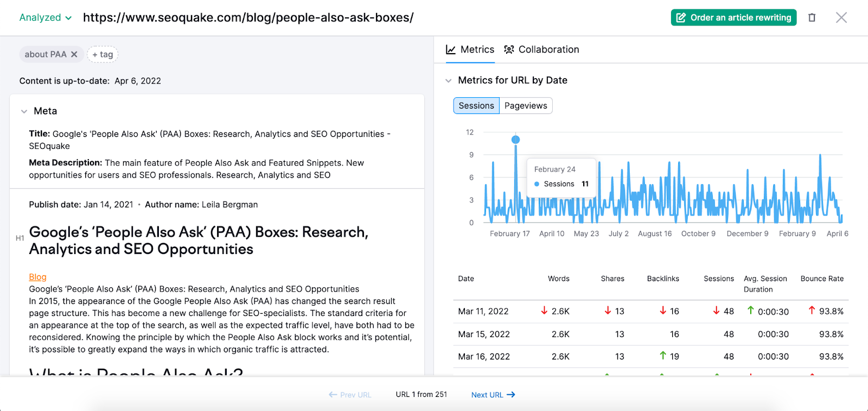This screenshot has width=868, height=411.
Task: Click the February 17 chart axis label
Action: (509, 233)
